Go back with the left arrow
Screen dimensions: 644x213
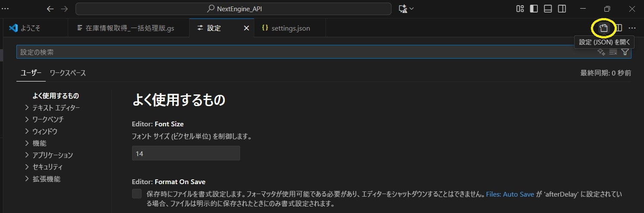coord(50,9)
